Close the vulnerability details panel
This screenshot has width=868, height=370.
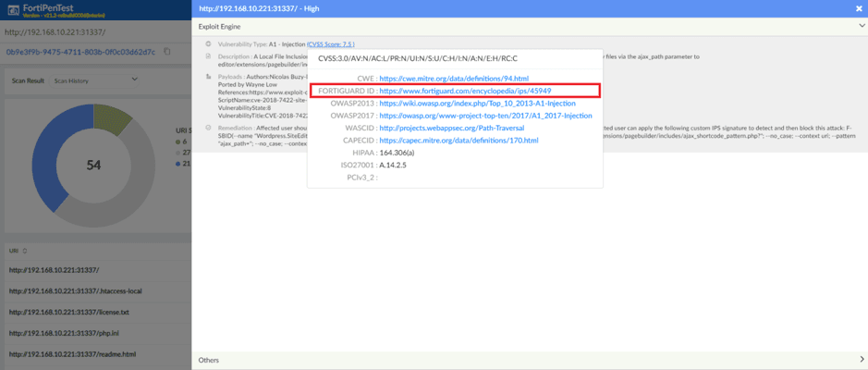(x=859, y=8)
